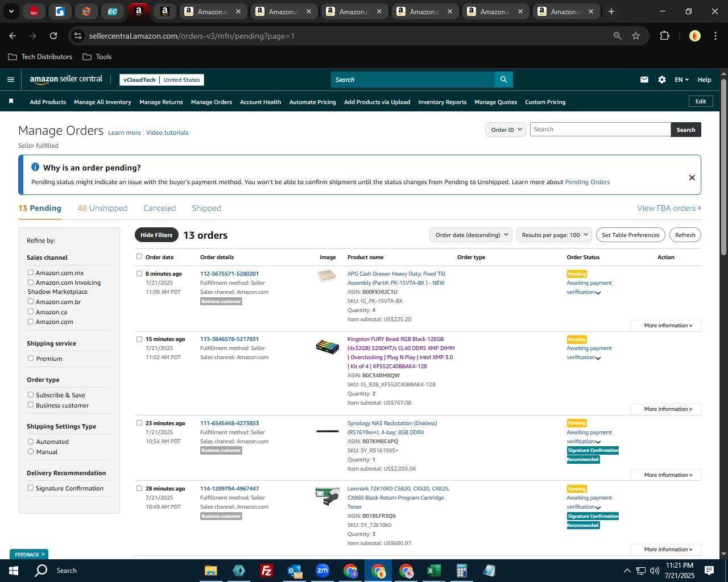Click the info icon in pending banner
Screen dimensions: 728x582
[35, 167]
